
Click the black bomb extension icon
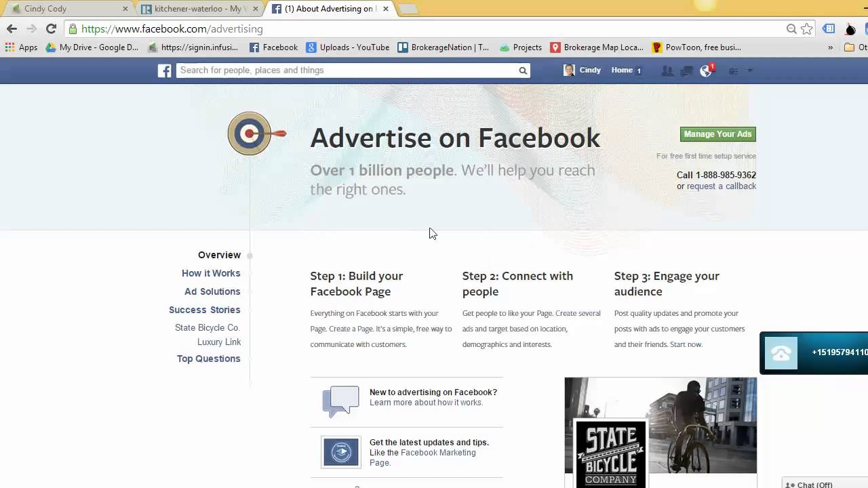point(850,28)
